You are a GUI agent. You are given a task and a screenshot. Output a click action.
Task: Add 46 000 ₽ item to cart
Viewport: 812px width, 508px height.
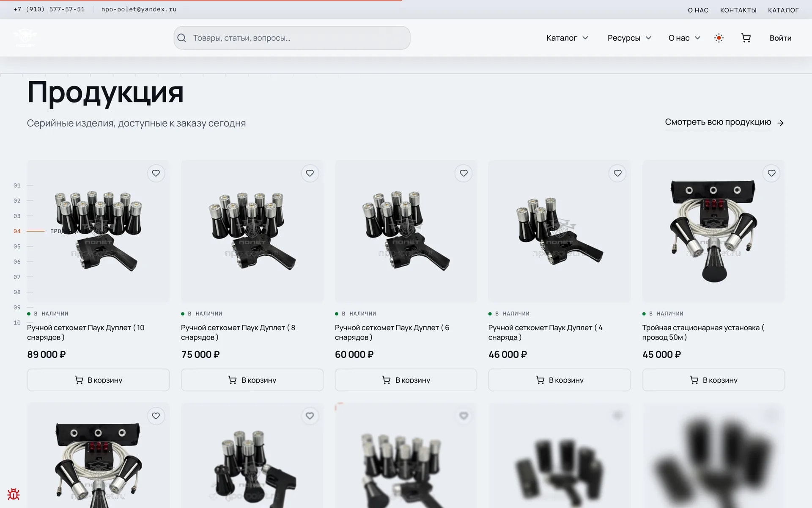[560, 380]
